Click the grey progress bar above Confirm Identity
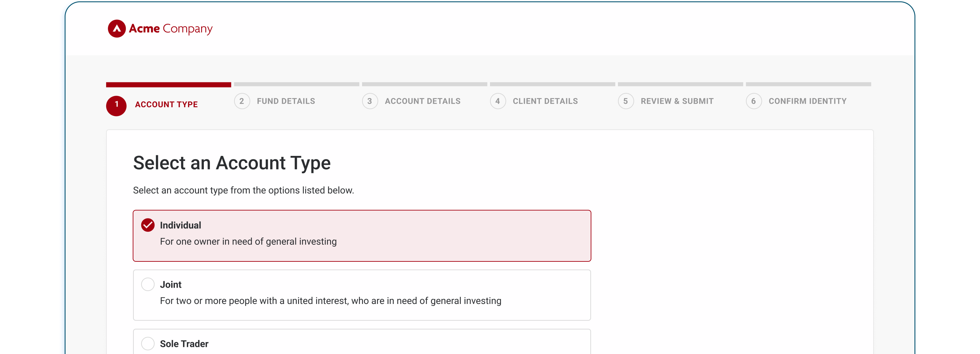This screenshot has width=980, height=354. click(808, 84)
